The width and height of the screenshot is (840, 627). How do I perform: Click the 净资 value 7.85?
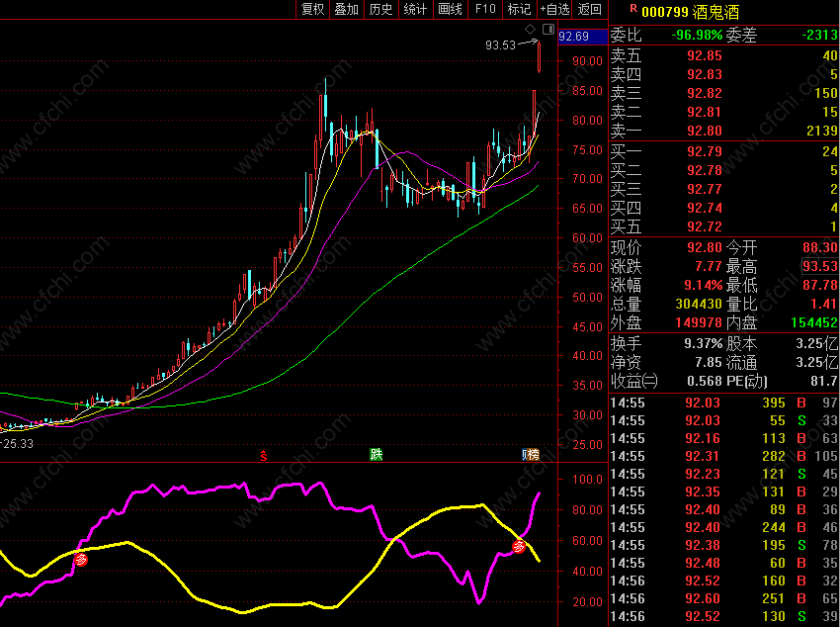coord(709,362)
